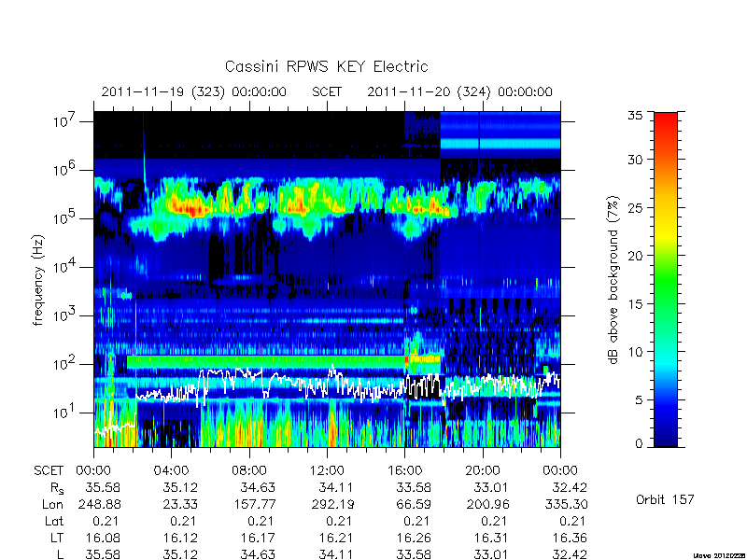Click the Rs value '33.01'
The height and width of the screenshot is (560, 747).
click(x=492, y=487)
